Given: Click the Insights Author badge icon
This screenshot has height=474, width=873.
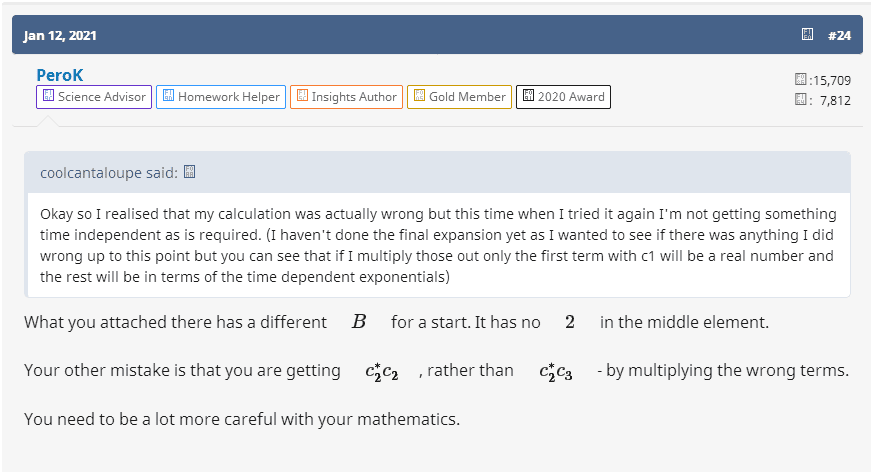Looking at the screenshot, I should pyautogui.click(x=302, y=97).
